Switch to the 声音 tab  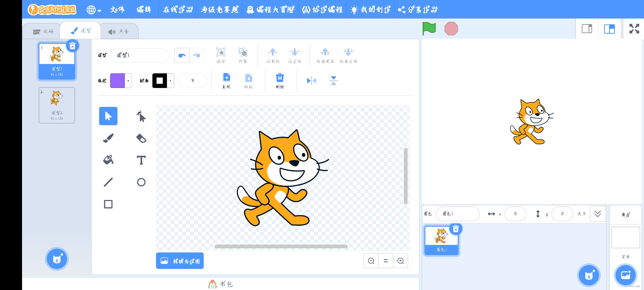(119, 31)
